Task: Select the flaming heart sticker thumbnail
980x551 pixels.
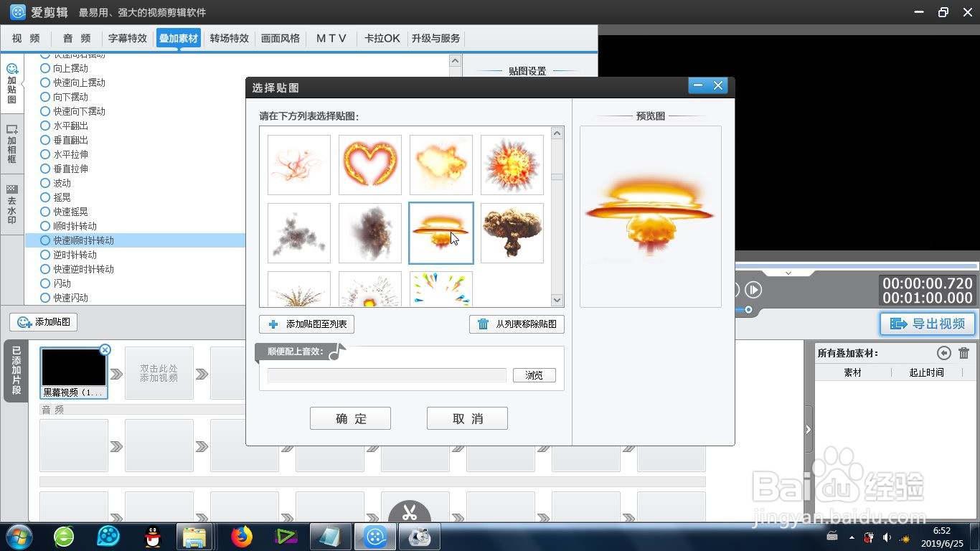Action: tap(370, 165)
